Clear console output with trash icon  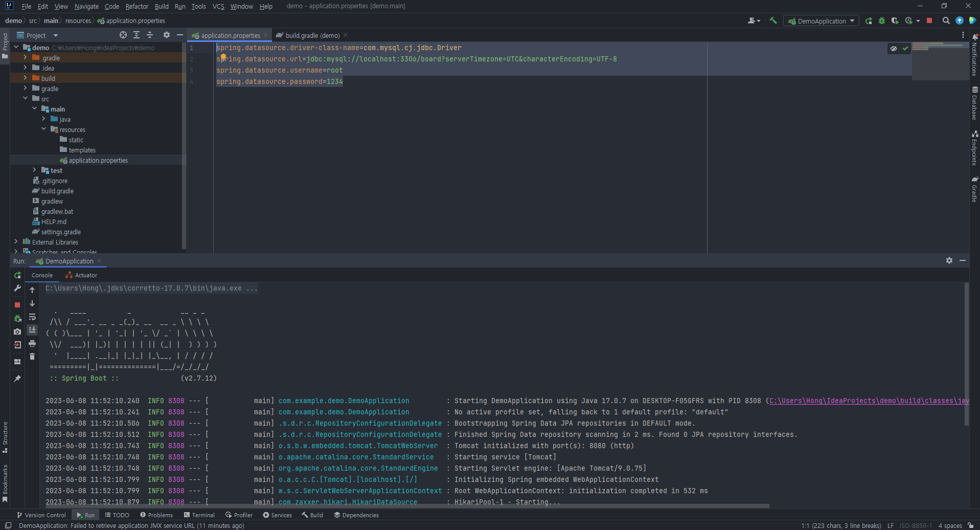32,357
